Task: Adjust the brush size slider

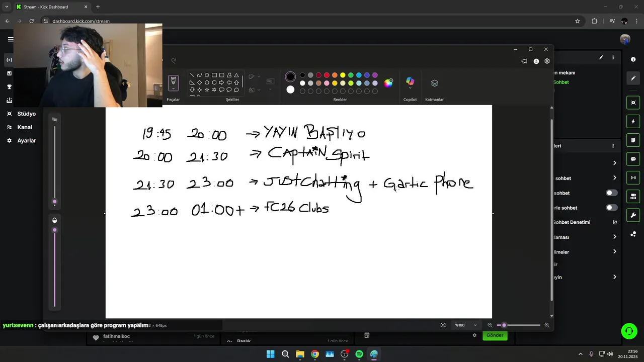Action: point(55,202)
